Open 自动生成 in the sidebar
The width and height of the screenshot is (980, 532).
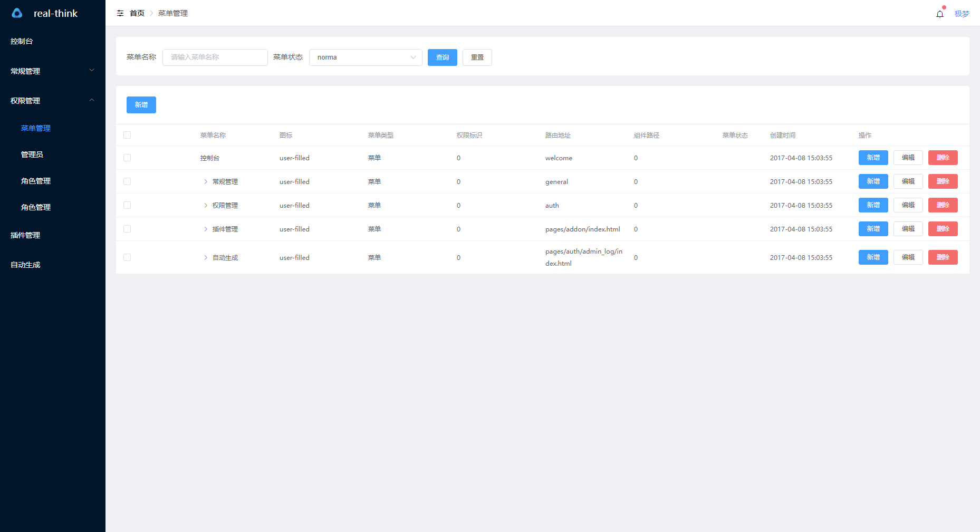click(53, 265)
